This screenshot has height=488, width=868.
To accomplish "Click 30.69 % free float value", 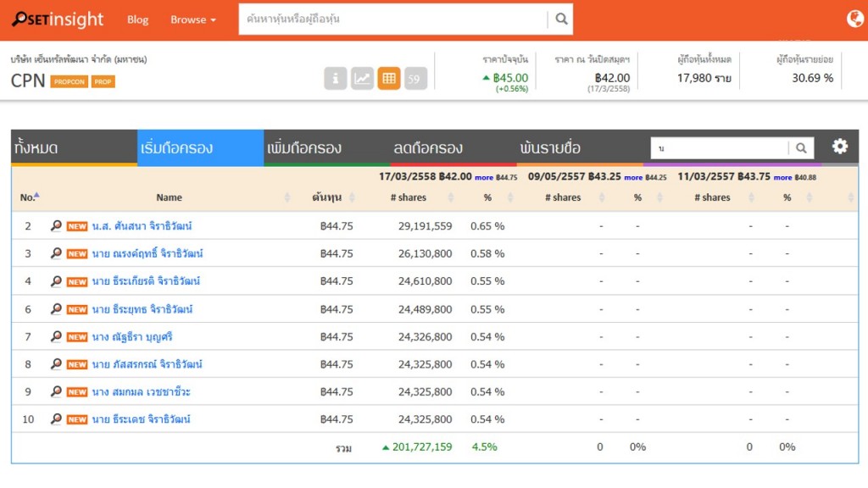I will 812,78.
